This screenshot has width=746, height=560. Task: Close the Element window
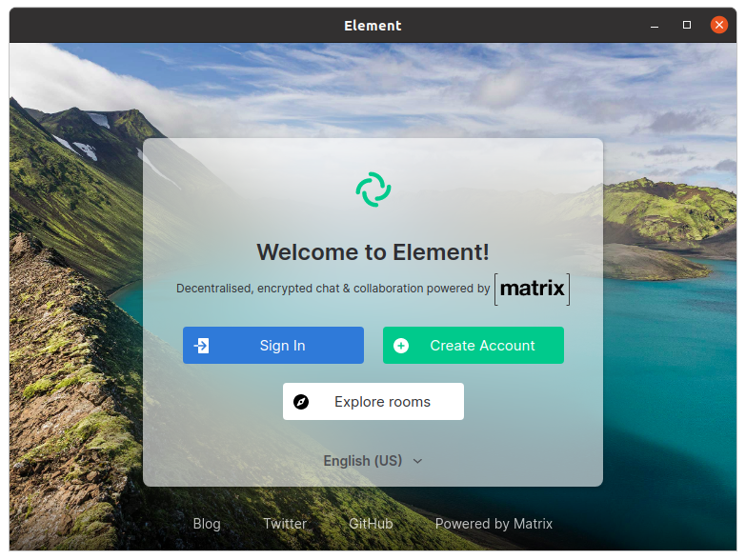(719, 25)
